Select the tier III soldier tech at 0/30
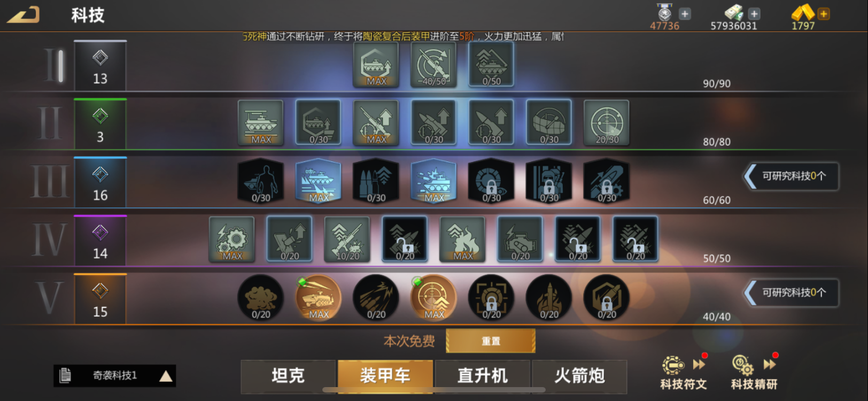The image size is (868, 401). tap(261, 181)
